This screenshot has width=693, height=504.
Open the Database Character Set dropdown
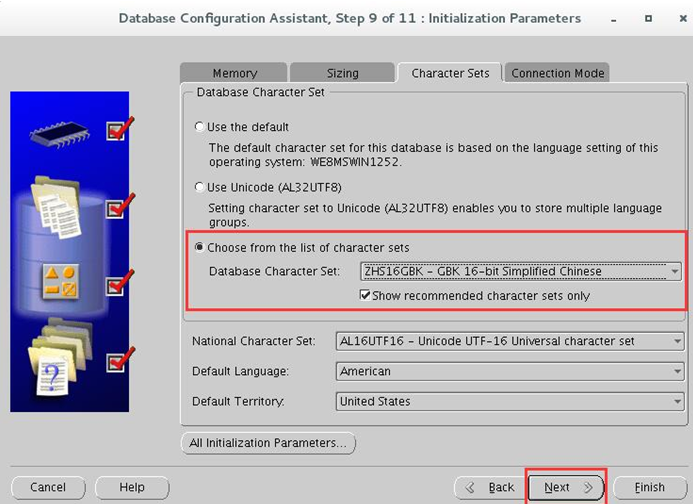pyautogui.click(x=521, y=271)
